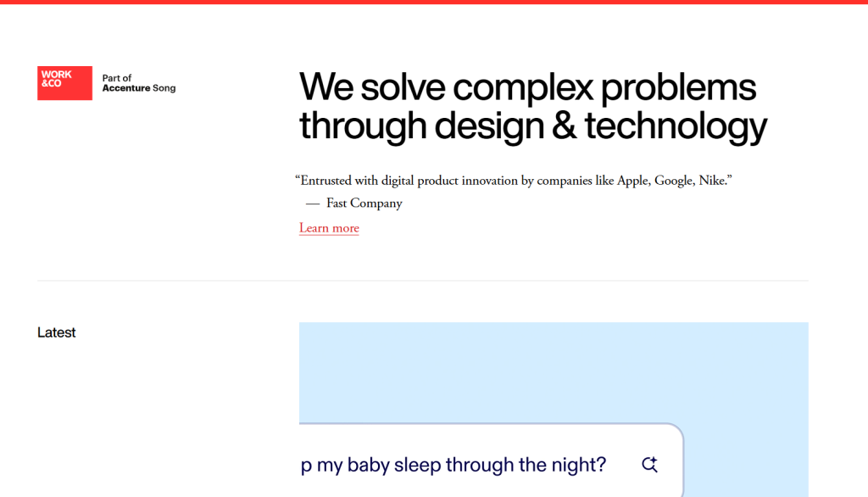Click the baby sleep search field
The image size is (868, 497).
(458, 465)
